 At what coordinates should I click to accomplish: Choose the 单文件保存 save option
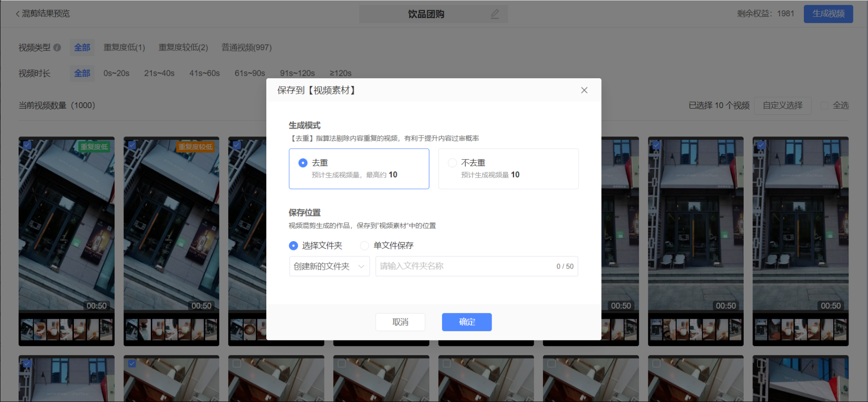click(x=365, y=246)
